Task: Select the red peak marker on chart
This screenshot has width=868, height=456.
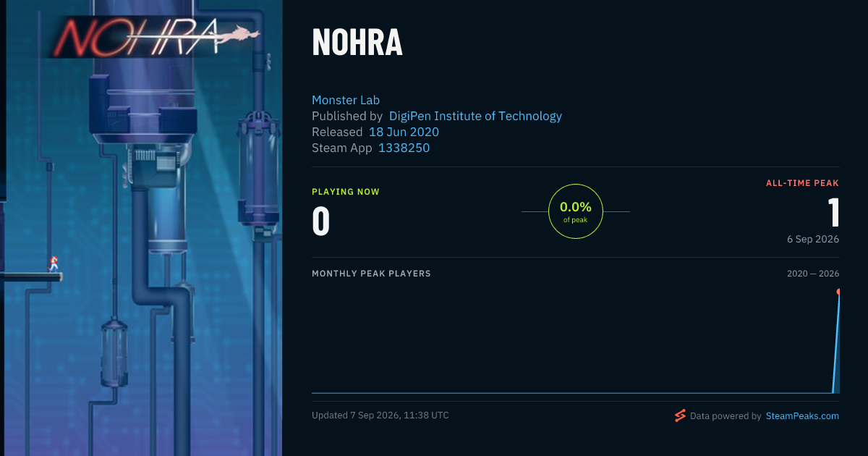Action: click(838, 292)
